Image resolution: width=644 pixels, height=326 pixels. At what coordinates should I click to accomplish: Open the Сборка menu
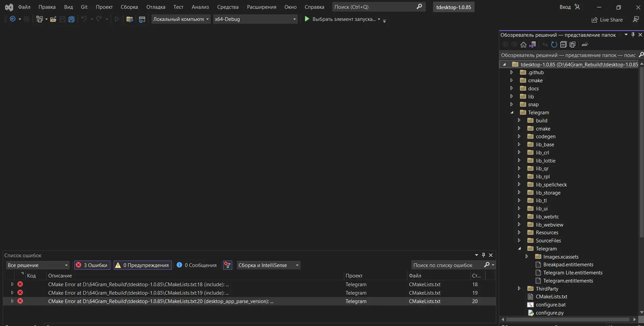pos(129,7)
